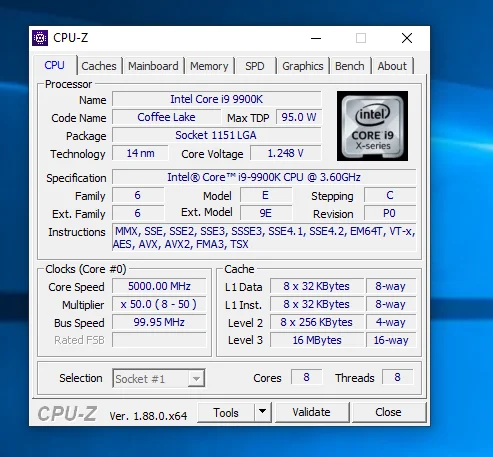Select the Memory tab
Screen dimensions: 493x457
tap(209, 66)
